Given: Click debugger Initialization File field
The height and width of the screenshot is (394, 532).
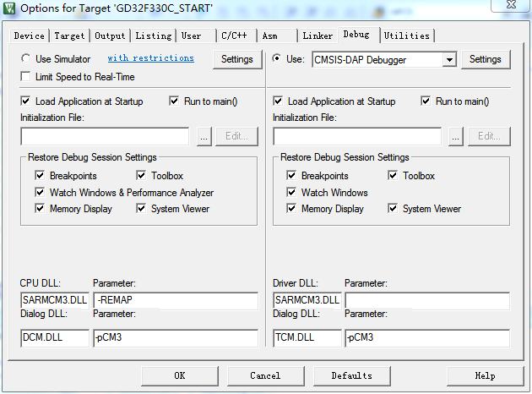Looking at the screenshot, I should click(357, 136).
